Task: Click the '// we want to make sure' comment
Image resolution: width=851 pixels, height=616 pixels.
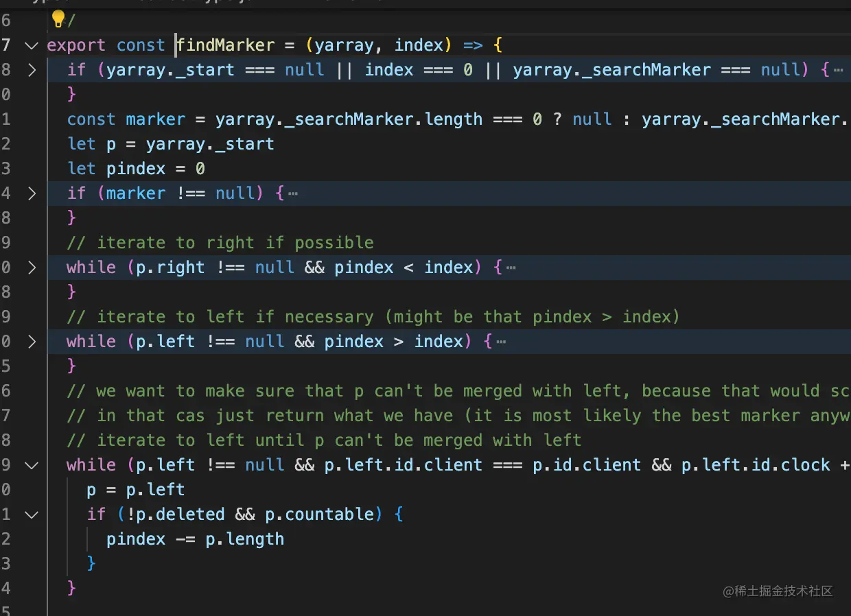Action: (x=458, y=391)
